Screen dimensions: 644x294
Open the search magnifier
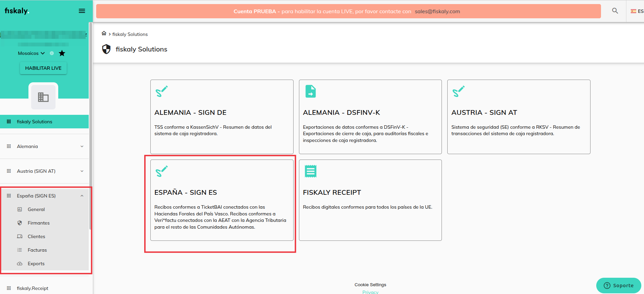click(615, 11)
